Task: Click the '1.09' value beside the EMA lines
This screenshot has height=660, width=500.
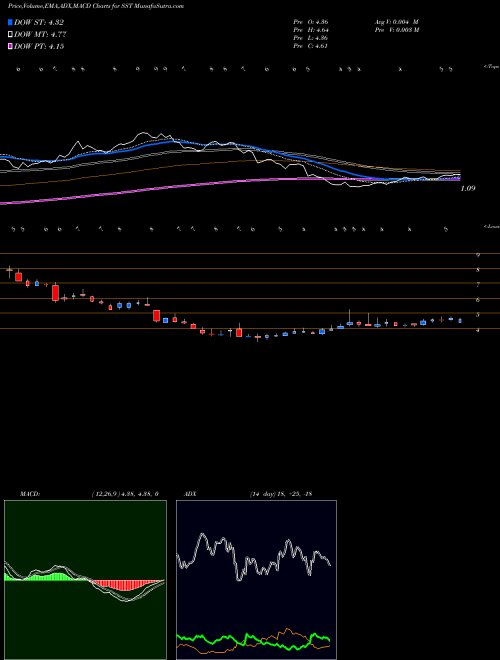Action: tap(468, 188)
